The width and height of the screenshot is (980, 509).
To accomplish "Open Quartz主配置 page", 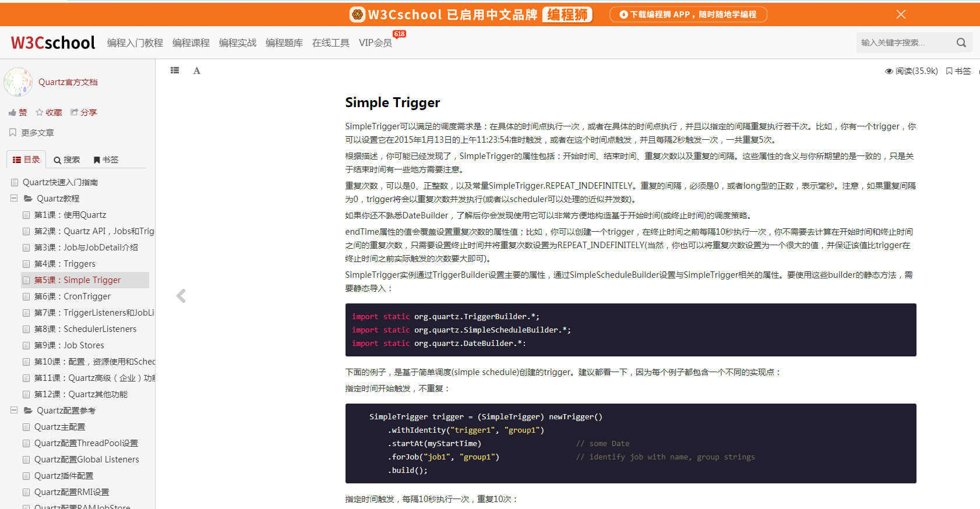I will [x=59, y=427].
